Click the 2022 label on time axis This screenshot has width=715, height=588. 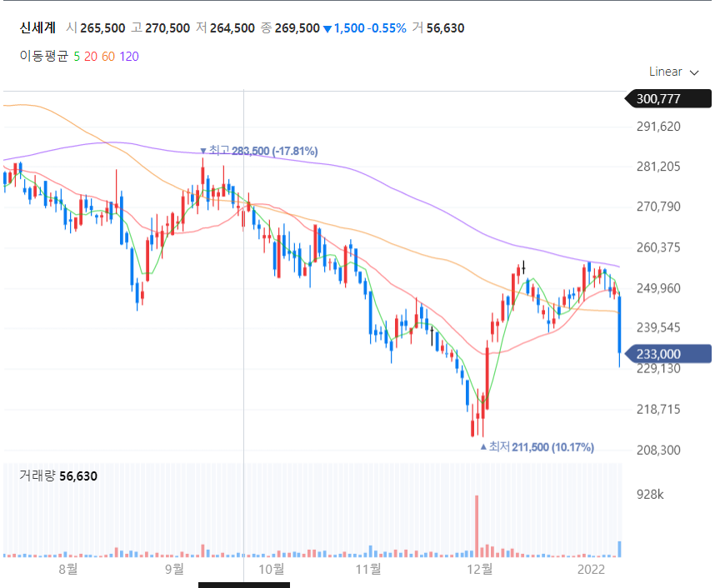click(591, 569)
